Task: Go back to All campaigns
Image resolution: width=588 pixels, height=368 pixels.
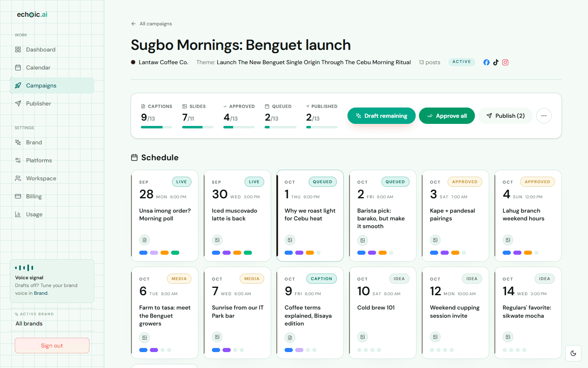Action: click(x=151, y=24)
